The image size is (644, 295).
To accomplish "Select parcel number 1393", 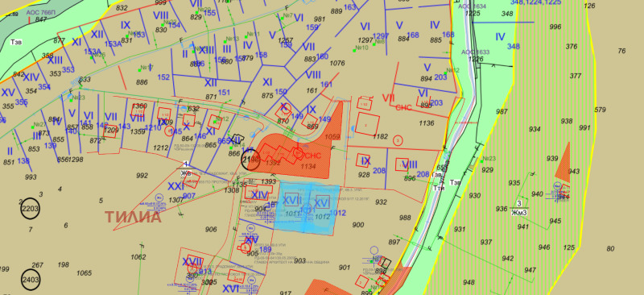I will (x=269, y=181).
